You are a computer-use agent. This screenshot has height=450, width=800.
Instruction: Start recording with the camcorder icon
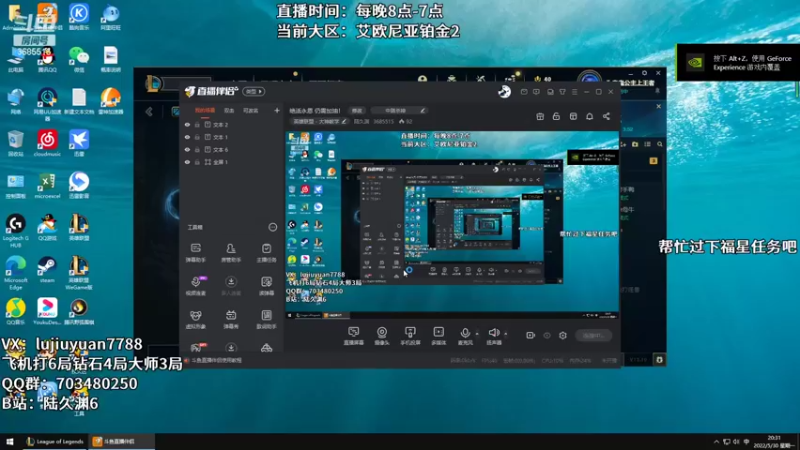point(531,335)
